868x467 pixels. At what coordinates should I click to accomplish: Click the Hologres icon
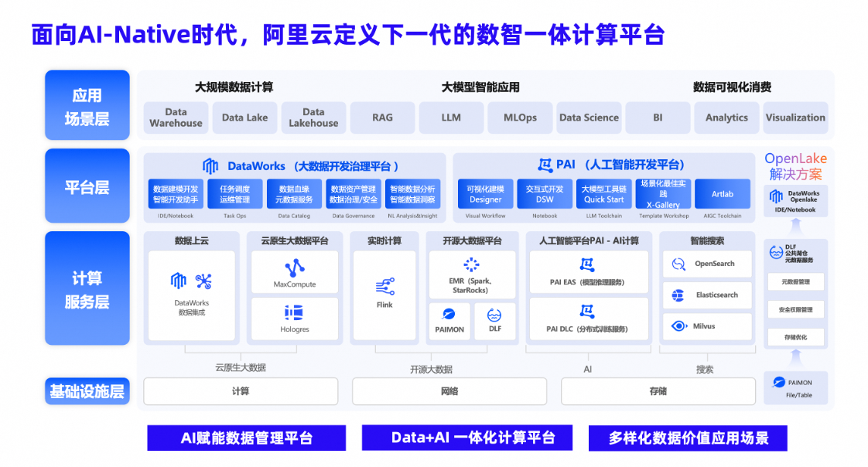[x=294, y=312]
